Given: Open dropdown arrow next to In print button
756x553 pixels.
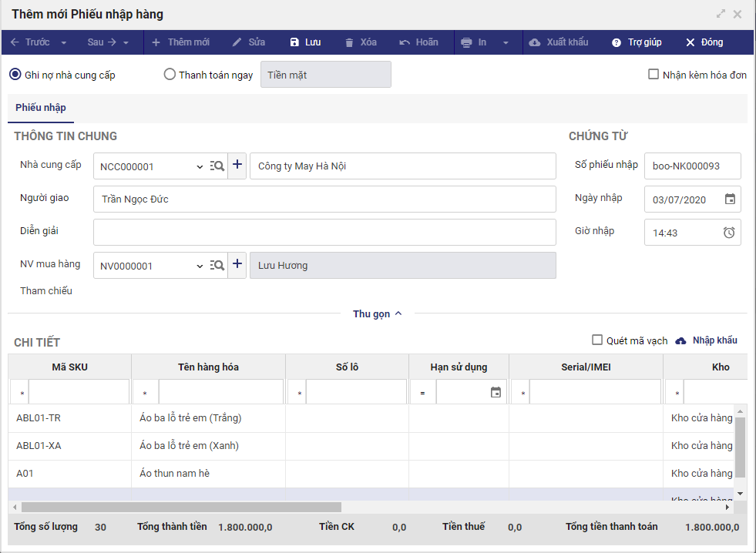Looking at the screenshot, I should [x=506, y=42].
